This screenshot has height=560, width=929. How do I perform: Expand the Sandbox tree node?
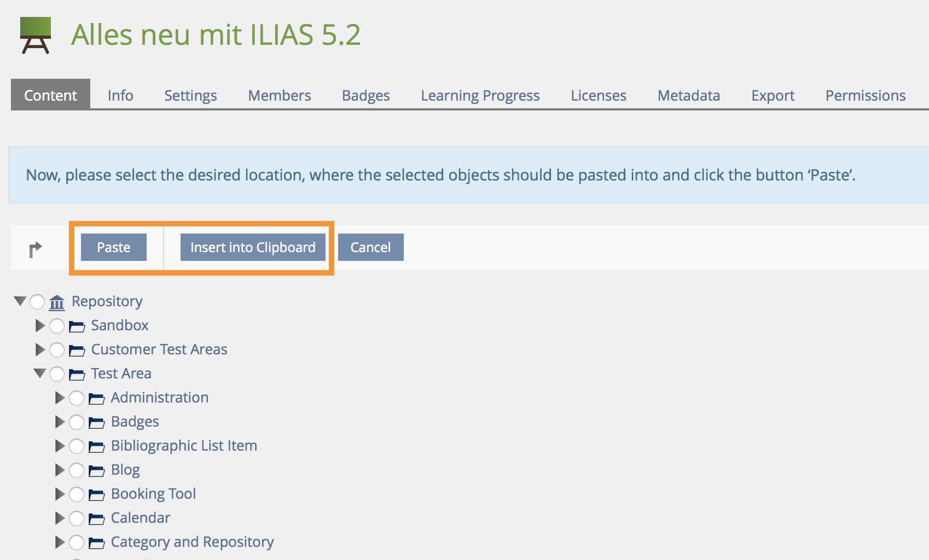point(40,326)
